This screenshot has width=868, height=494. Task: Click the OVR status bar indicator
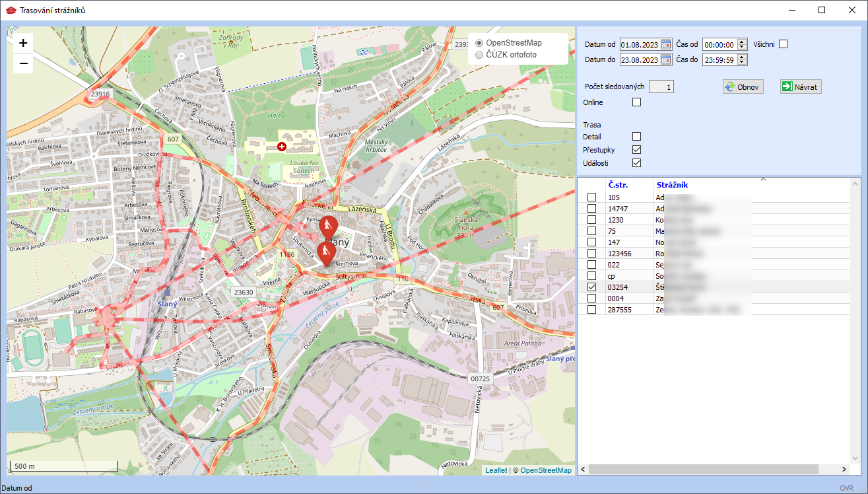pos(846,488)
